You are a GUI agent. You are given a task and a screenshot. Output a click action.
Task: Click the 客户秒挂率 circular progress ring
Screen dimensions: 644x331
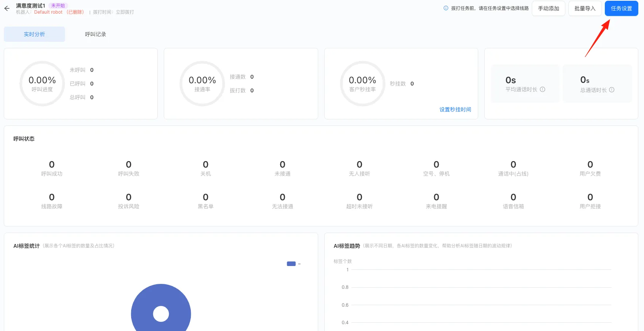pos(362,84)
